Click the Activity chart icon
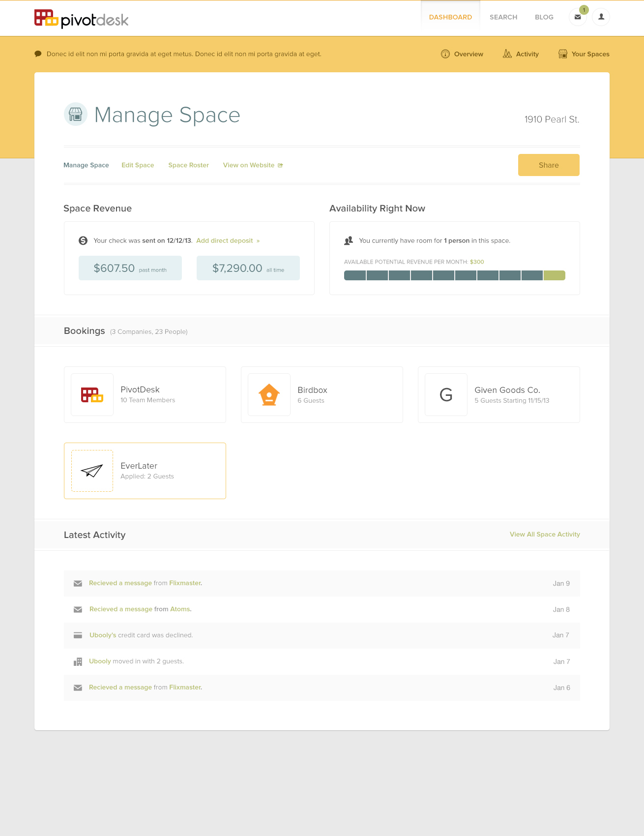Image resolution: width=644 pixels, height=836 pixels. pos(507,54)
